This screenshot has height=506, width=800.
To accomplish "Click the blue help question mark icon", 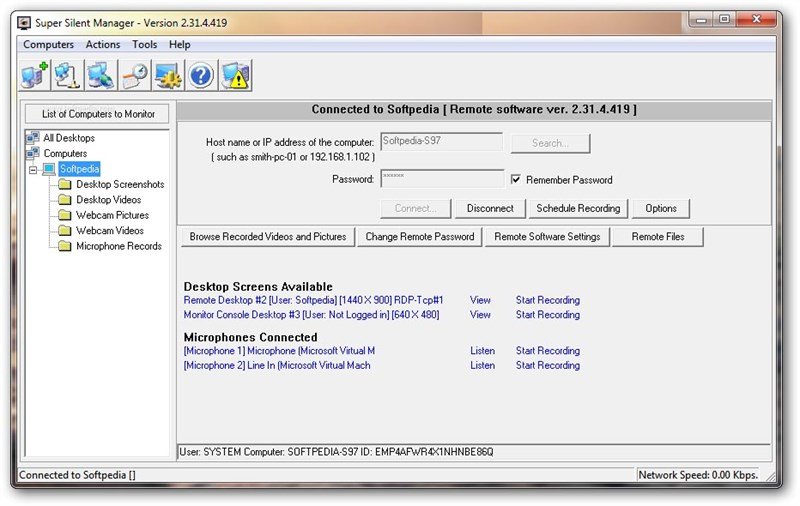I will click(x=202, y=75).
